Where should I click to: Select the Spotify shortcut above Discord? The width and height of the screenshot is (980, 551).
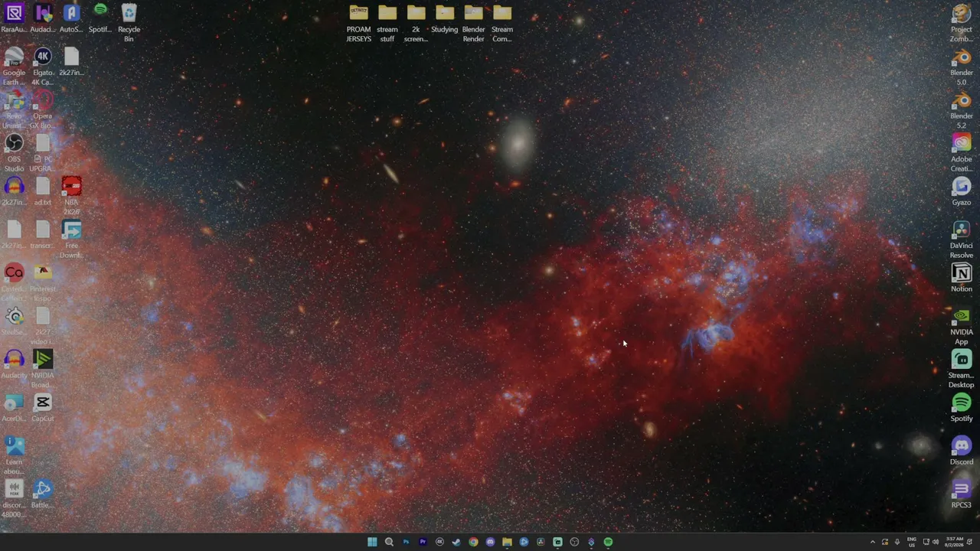point(962,408)
